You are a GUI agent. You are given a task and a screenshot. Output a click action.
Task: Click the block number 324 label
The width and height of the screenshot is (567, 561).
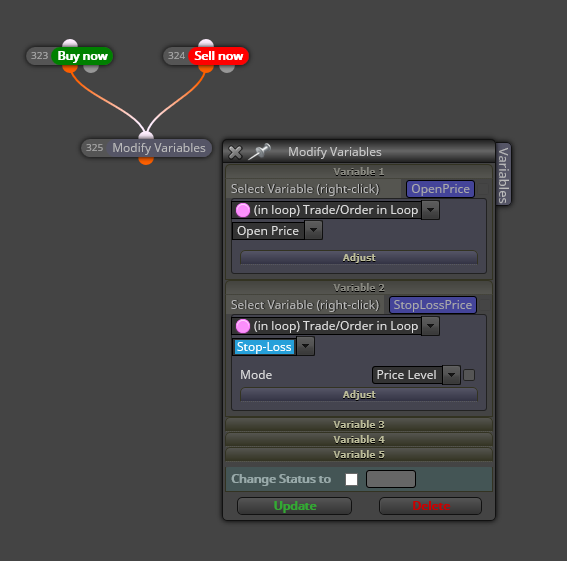point(176,56)
